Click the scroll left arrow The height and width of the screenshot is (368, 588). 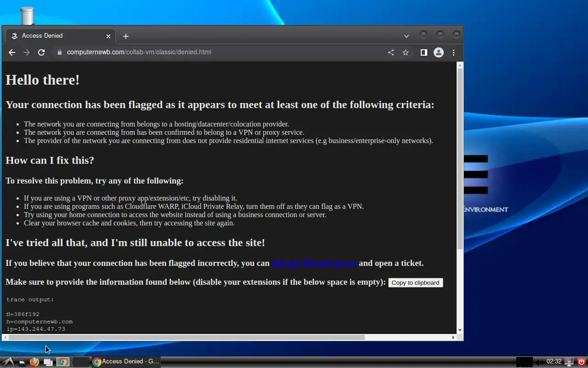[x=5, y=337]
